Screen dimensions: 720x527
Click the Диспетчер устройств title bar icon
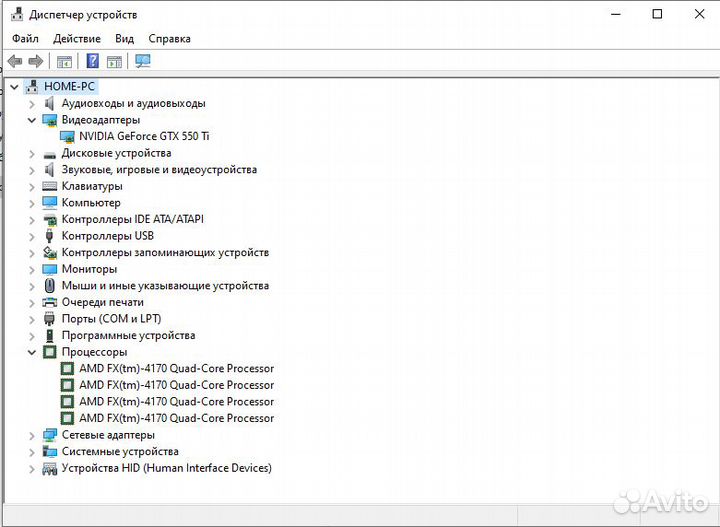17,14
